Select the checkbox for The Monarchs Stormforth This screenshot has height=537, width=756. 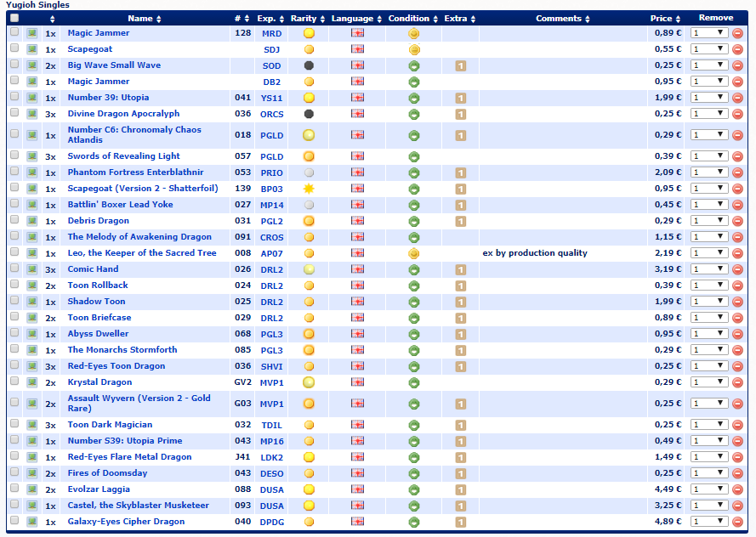(x=14, y=348)
